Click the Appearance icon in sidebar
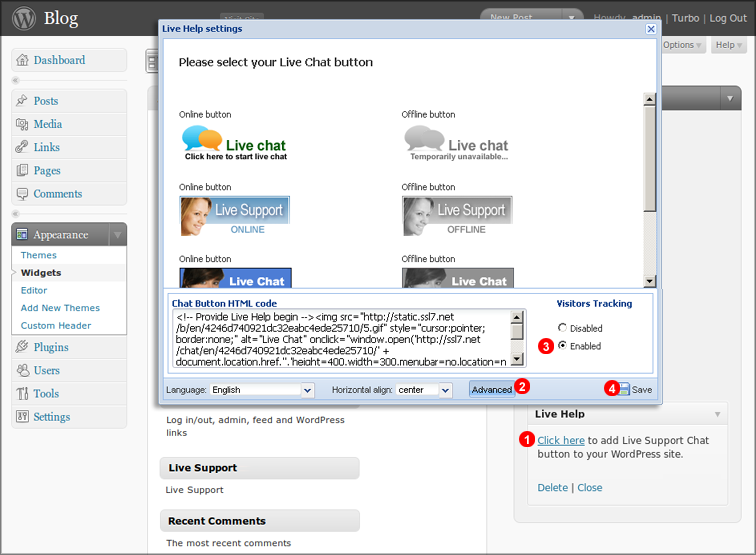 click(22, 234)
